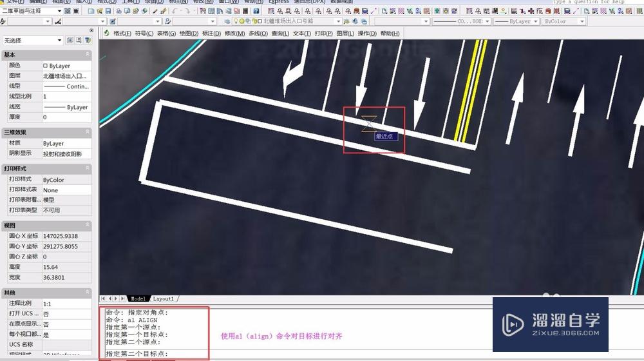Click the command line 指定第二个目标点 prompt
644x361 pixels.
137,354
